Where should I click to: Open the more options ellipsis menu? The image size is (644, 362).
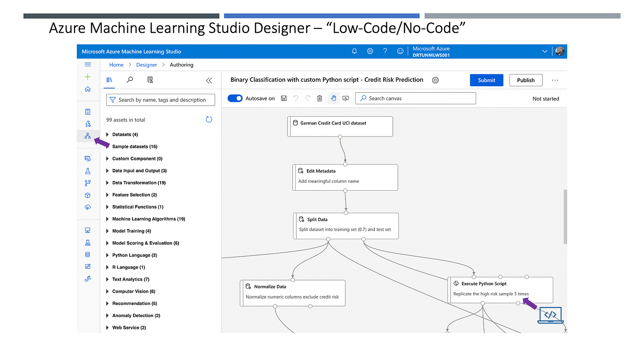[x=555, y=80]
